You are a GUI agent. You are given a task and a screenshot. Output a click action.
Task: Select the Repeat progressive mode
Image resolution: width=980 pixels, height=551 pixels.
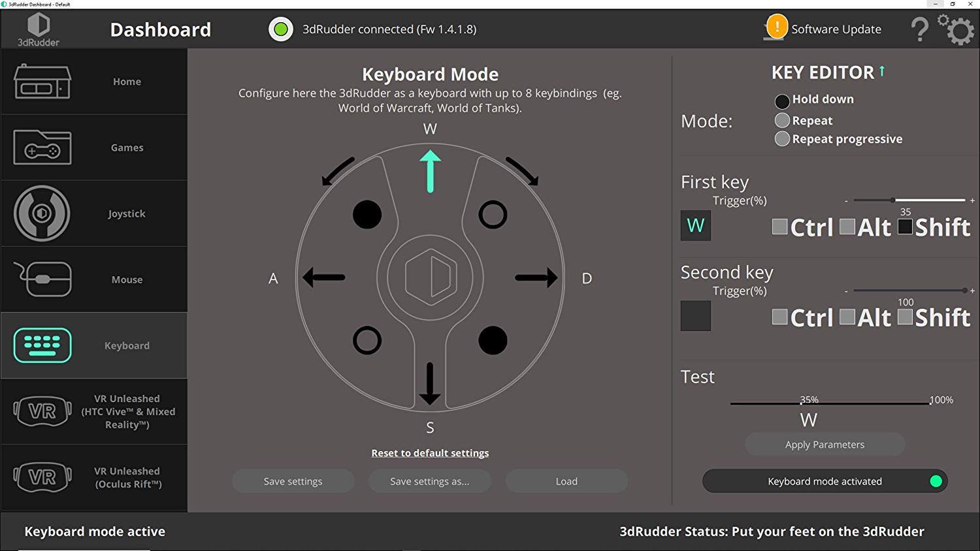(782, 138)
